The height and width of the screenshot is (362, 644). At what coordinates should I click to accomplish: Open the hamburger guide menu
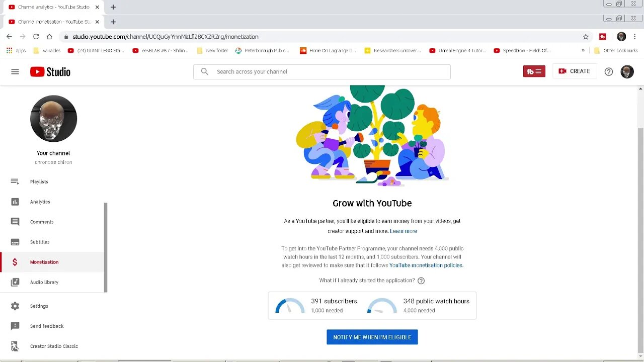pyautogui.click(x=15, y=72)
